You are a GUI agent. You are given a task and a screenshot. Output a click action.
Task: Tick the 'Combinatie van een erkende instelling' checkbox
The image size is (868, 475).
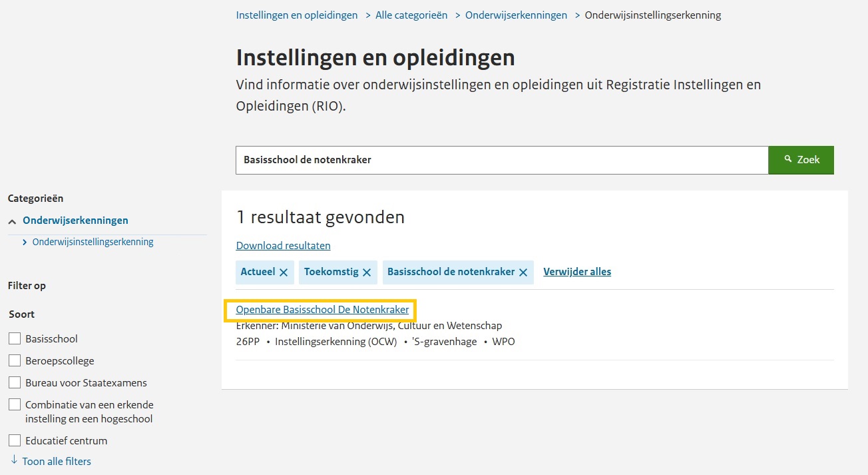(x=15, y=404)
